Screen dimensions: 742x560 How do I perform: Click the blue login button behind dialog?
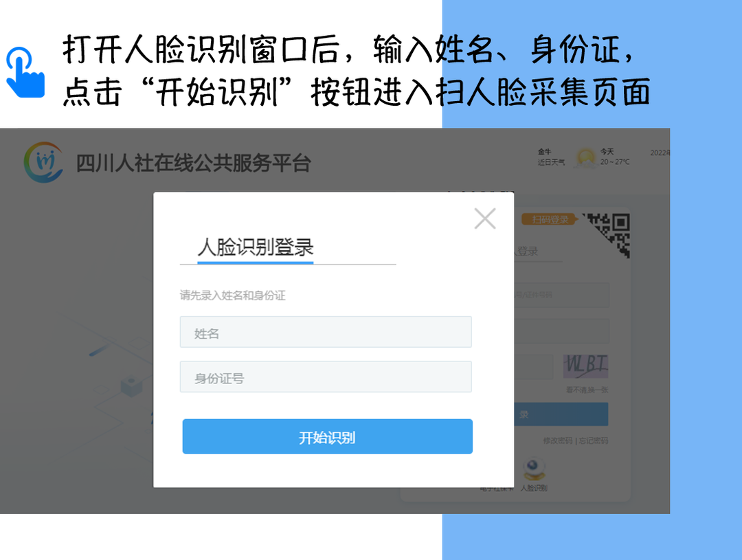[x=561, y=414]
